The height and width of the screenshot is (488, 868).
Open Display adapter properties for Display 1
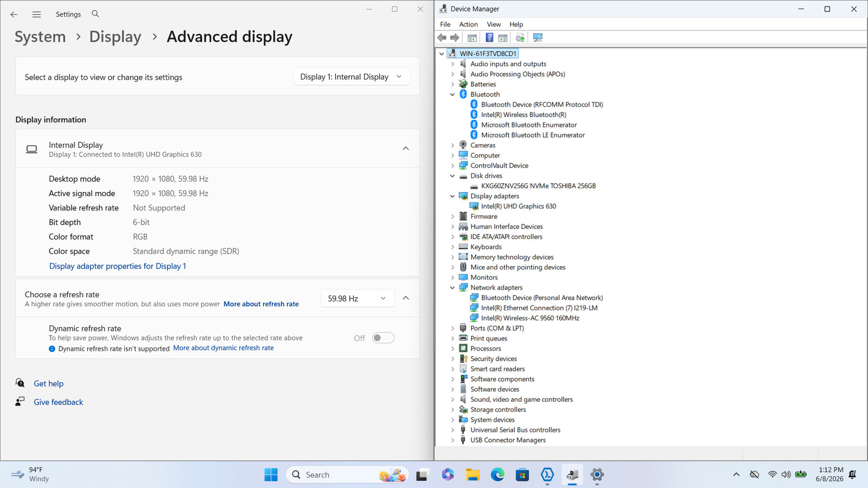[118, 266]
